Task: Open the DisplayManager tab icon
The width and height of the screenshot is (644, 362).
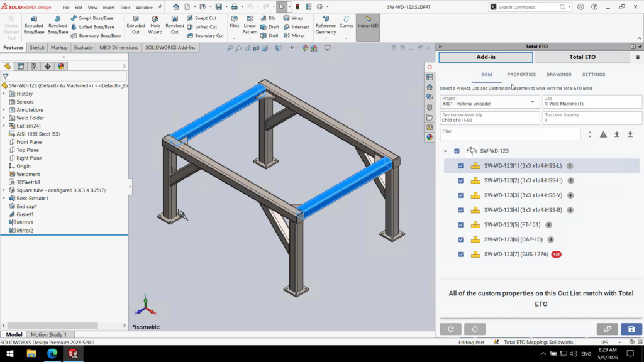Action: (x=61, y=66)
